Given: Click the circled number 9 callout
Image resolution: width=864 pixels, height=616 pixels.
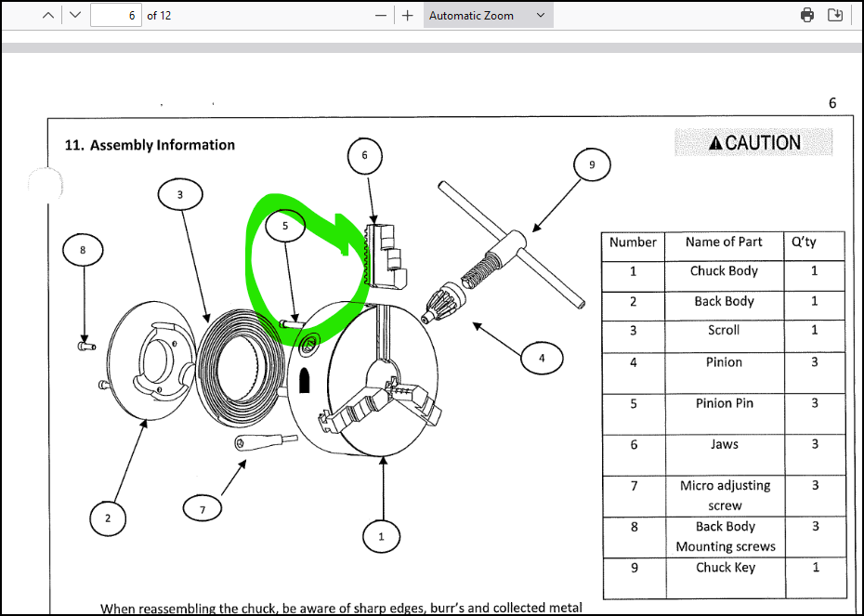Looking at the screenshot, I should tap(592, 166).
